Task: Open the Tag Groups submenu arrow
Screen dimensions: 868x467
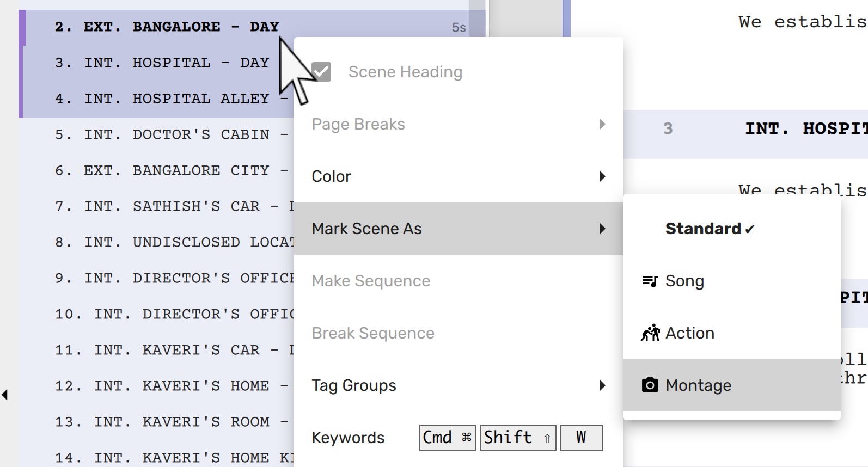Action: [602, 385]
